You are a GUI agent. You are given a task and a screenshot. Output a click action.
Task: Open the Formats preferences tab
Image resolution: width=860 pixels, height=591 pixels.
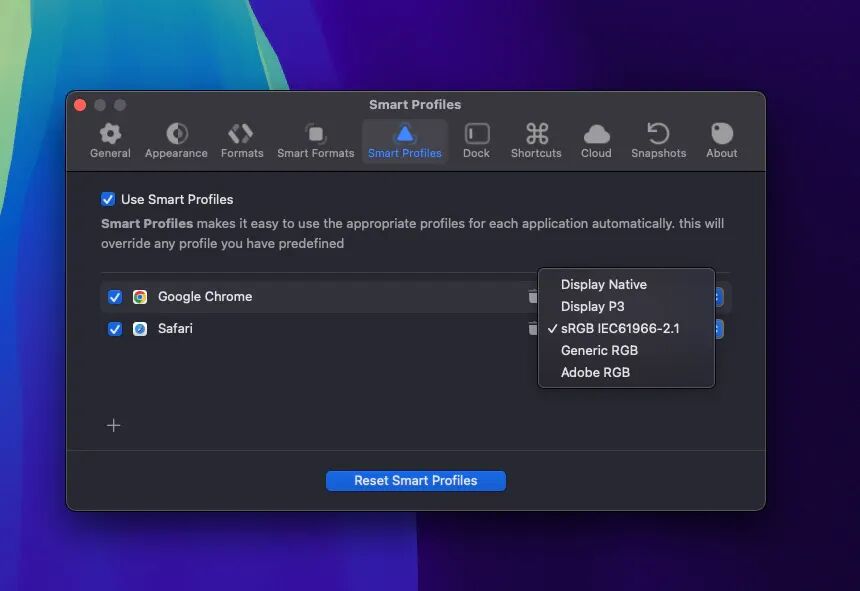pyautogui.click(x=242, y=140)
